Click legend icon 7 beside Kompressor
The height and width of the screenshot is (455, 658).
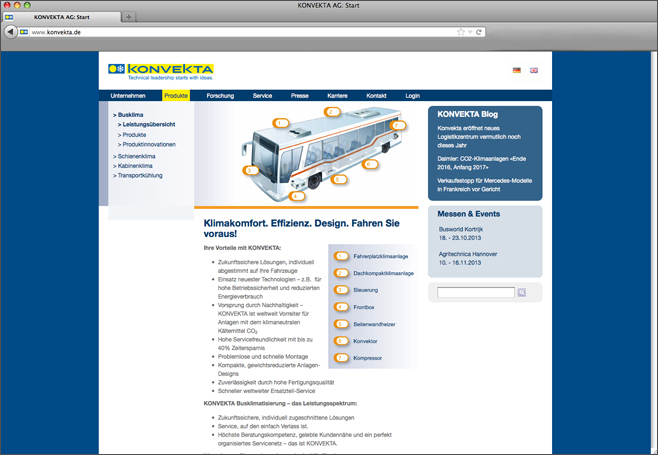click(341, 358)
